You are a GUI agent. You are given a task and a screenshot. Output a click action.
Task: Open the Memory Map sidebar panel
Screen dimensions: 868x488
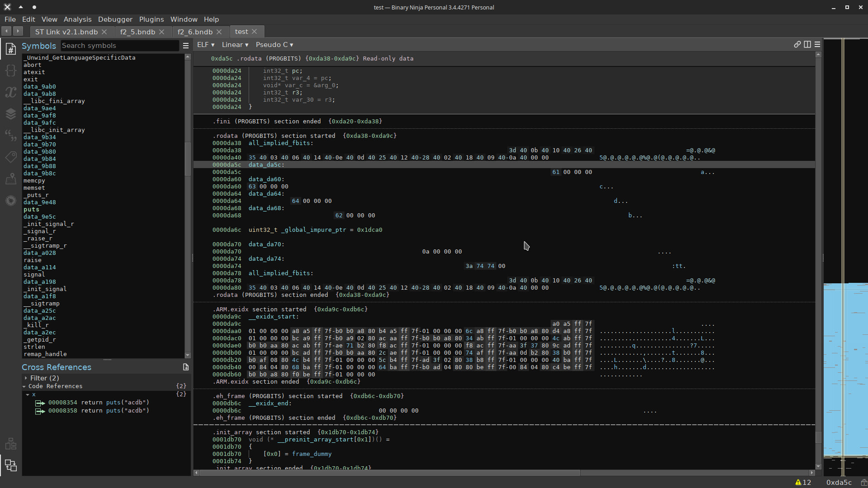[x=10, y=178]
